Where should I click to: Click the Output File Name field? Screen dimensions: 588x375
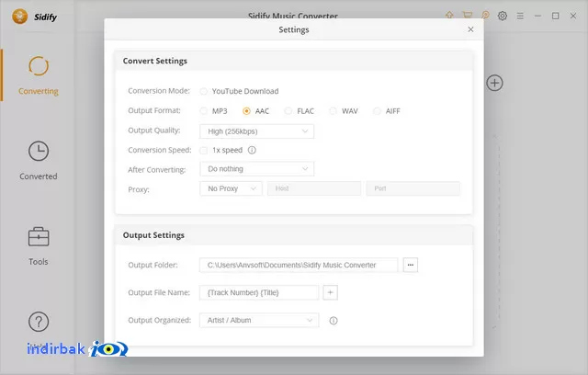coord(259,292)
